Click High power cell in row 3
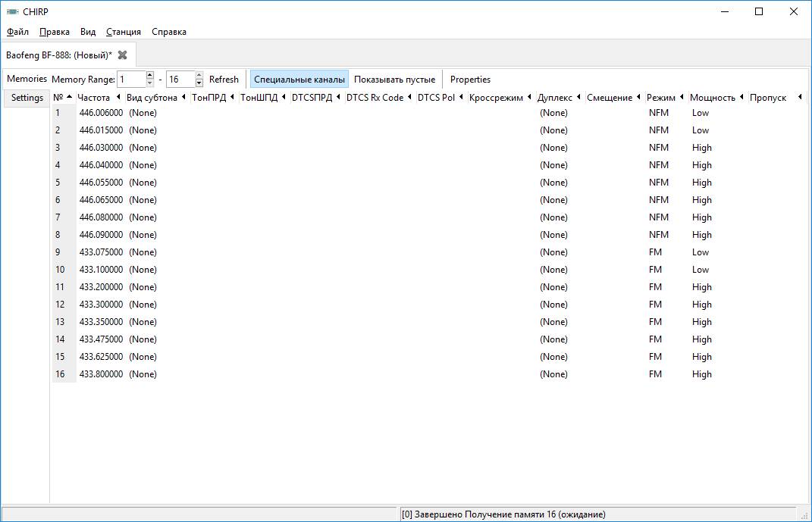The width and height of the screenshot is (812, 522). pyautogui.click(x=702, y=148)
